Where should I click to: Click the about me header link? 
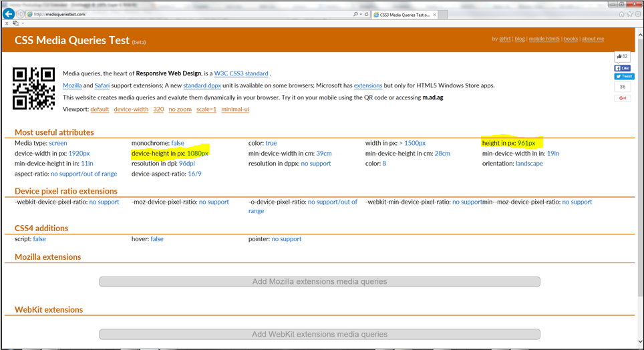[x=593, y=39]
